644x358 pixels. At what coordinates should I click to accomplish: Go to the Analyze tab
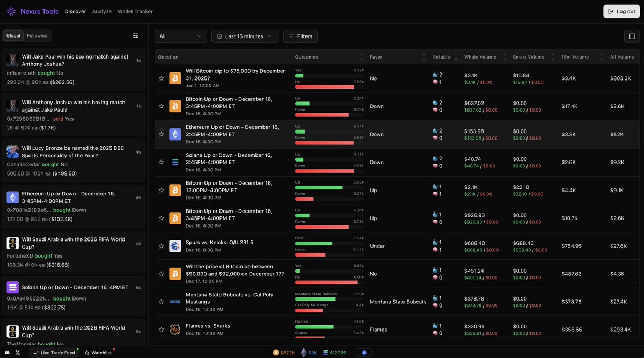click(x=102, y=11)
